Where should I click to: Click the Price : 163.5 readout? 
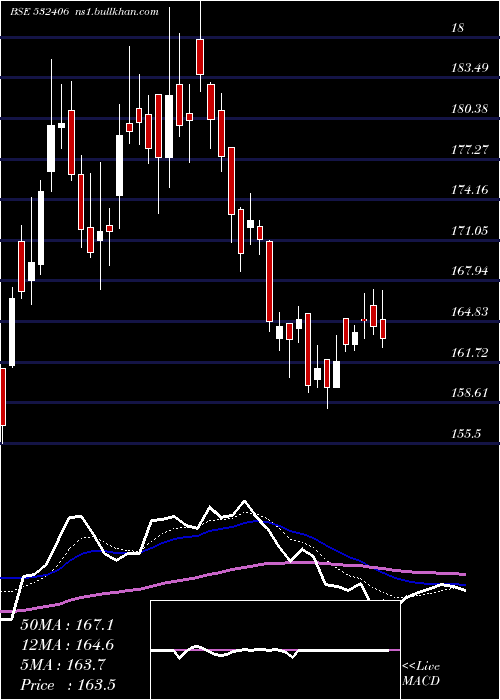pyautogui.click(x=68, y=685)
